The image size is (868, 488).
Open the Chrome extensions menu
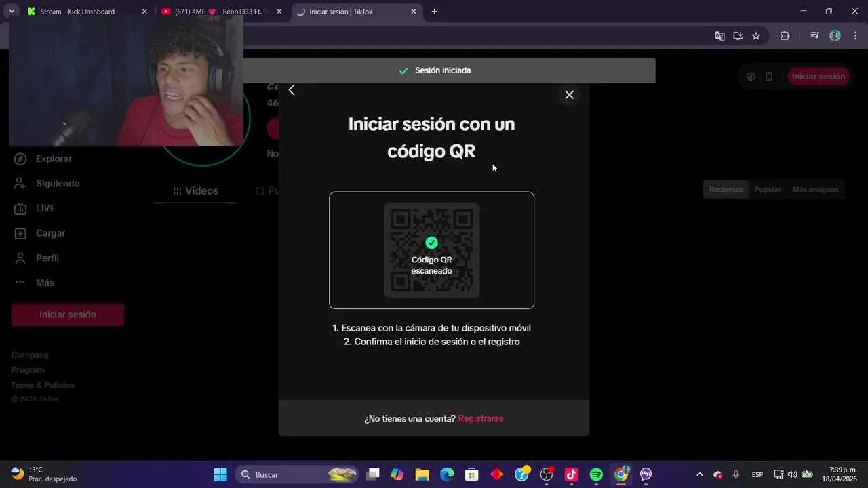(x=785, y=36)
